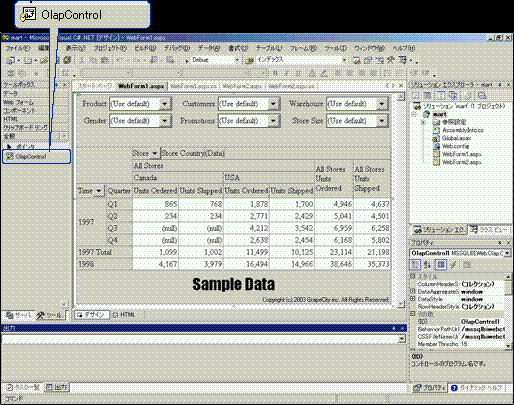Click the View Code icon in Solution Explorer
Viewport: 514px width, 405px height.
tap(416, 96)
